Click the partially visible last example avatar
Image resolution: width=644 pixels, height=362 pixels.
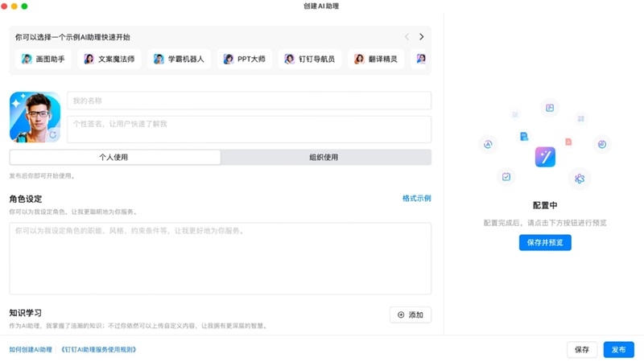421,59
